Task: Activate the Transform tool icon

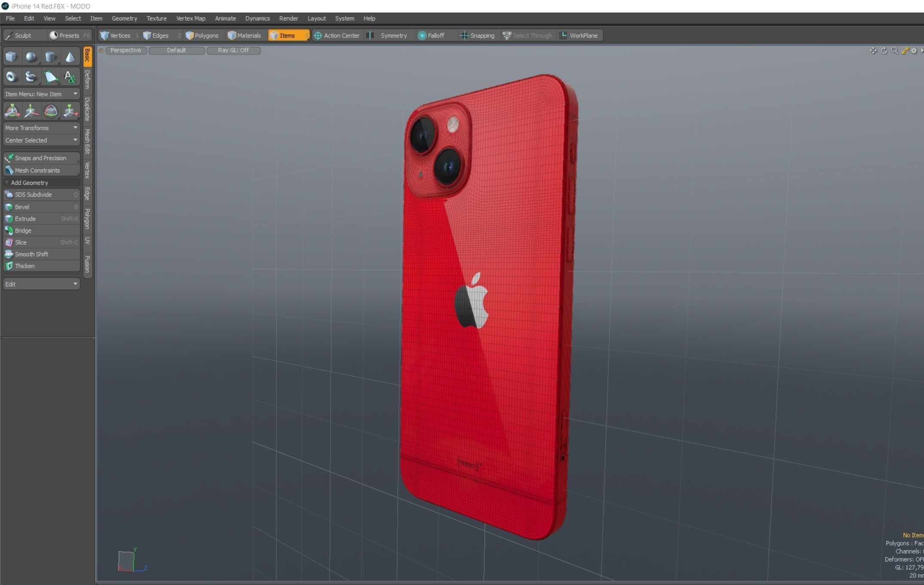Action: 12,111
